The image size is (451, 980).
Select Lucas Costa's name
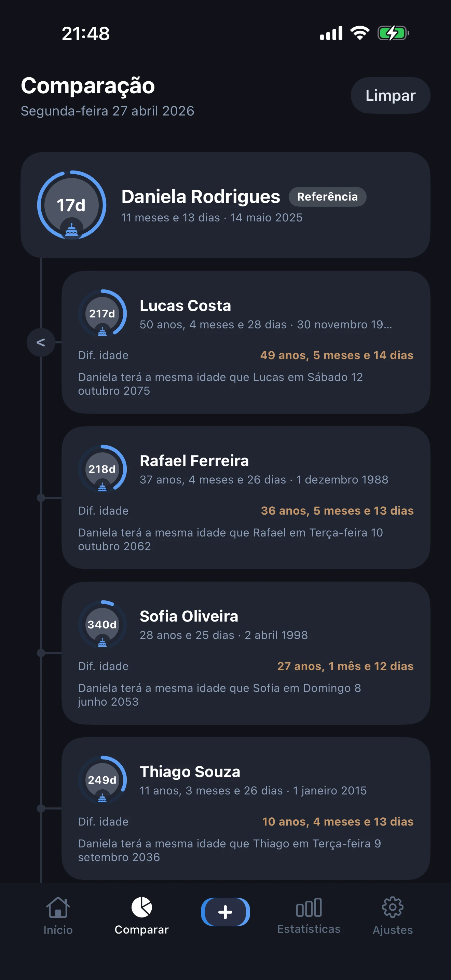pyautogui.click(x=185, y=305)
